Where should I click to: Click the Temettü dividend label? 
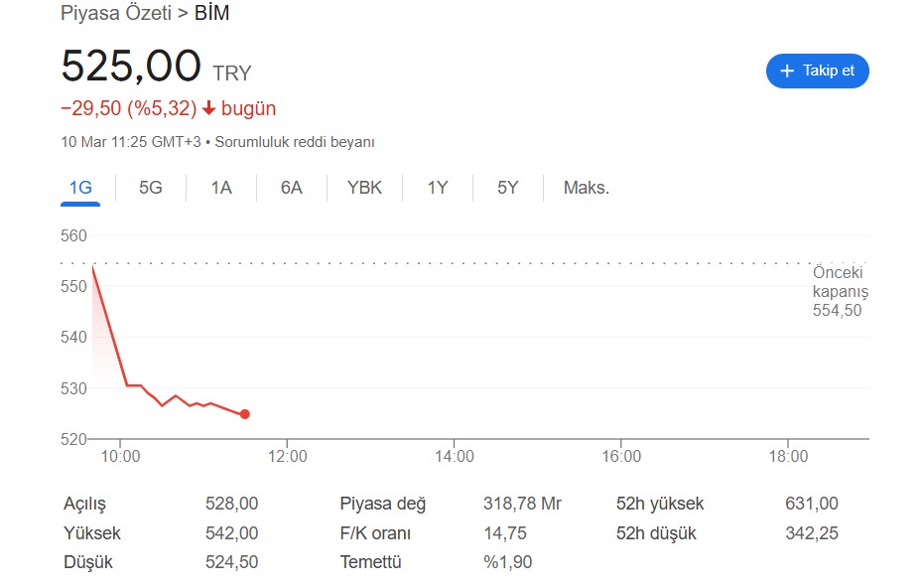370,562
